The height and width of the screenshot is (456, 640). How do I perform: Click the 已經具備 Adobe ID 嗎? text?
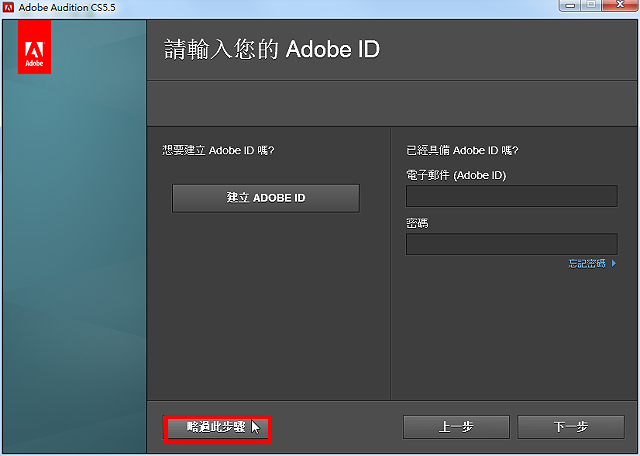click(x=462, y=150)
